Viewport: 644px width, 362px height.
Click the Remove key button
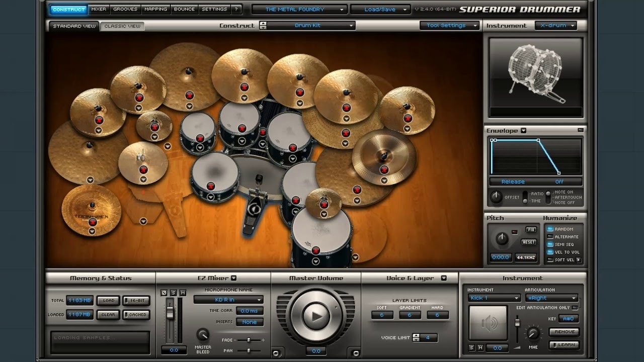(565, 331)
